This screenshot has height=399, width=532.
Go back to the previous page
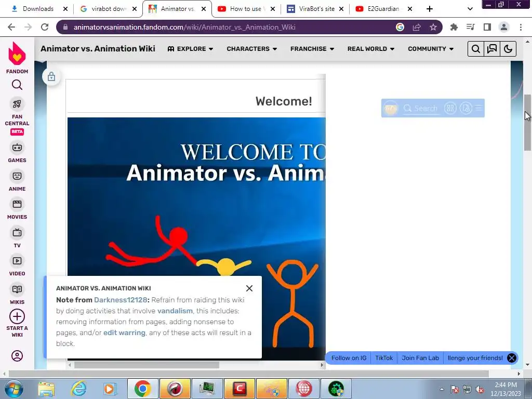tap(11, 27)
